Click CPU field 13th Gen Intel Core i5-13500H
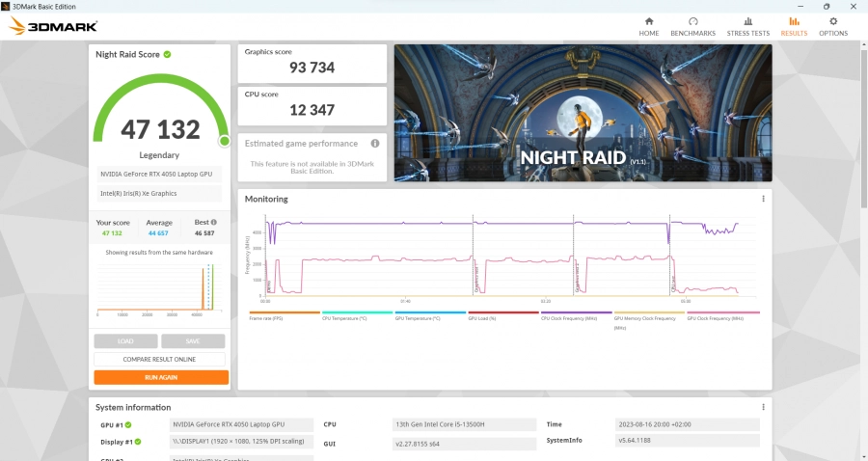Viewport: 868px width, 461px height. 464,424
